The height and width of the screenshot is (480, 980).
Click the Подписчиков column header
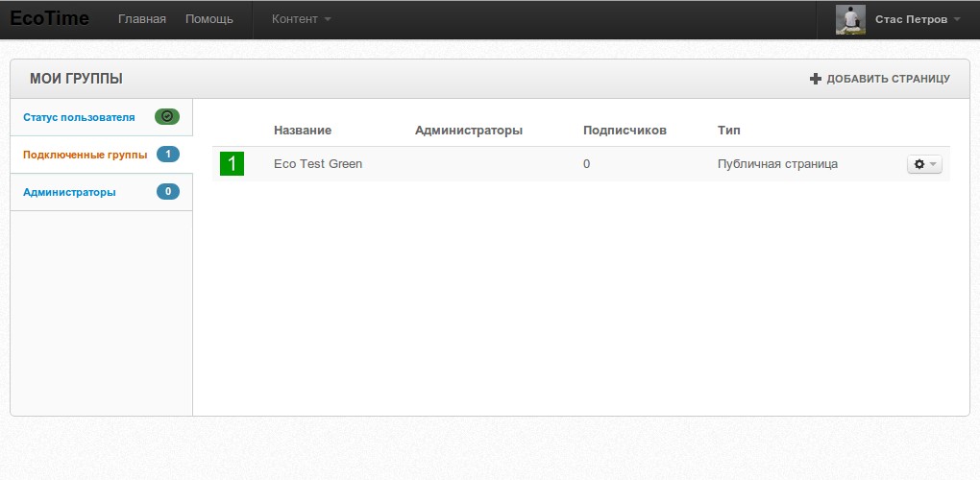click(x=625, y=131)
